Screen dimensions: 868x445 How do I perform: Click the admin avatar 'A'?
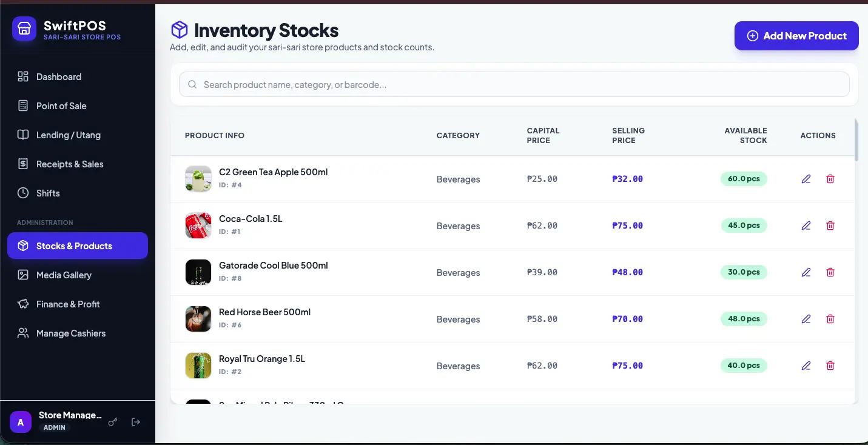pos(21,422)
